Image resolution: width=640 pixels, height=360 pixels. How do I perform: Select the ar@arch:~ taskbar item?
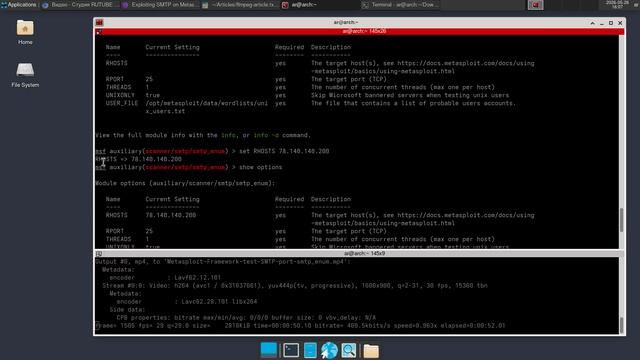point(320,5)
